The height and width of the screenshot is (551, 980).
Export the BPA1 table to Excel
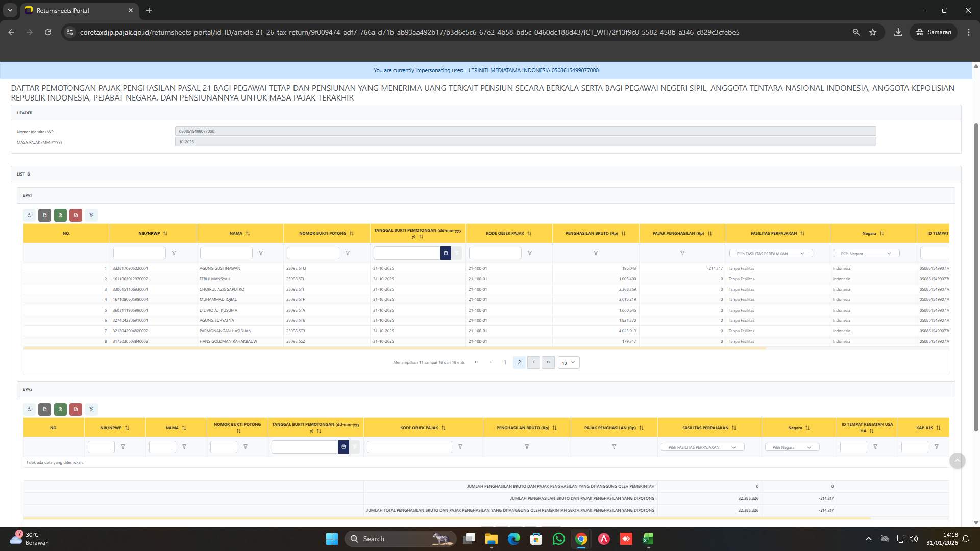pyautogui.click(x=60, y=215)
